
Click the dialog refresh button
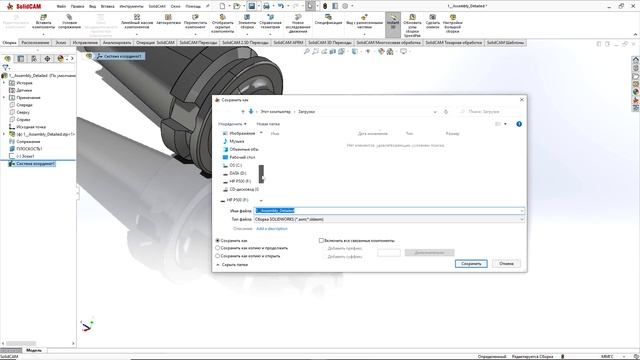pyautogui.click(x=446, y=111)
